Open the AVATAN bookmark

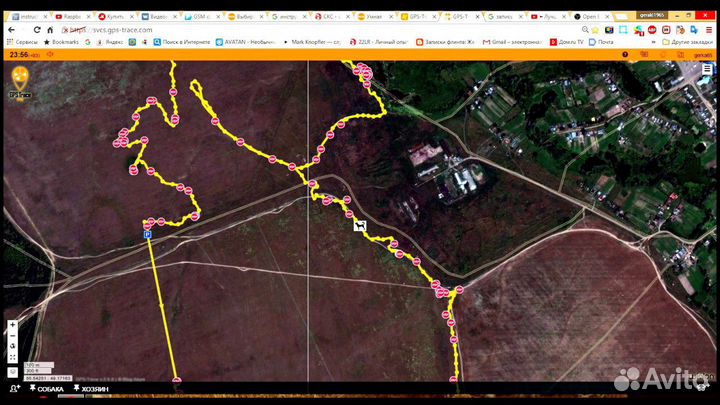click(245, 42)
